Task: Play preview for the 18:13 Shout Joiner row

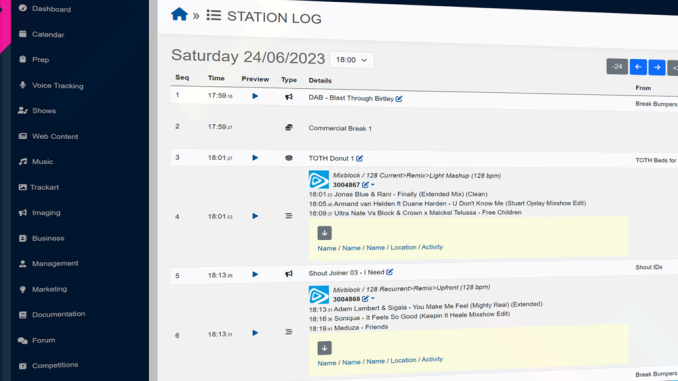Action: (x=255, y=274)
